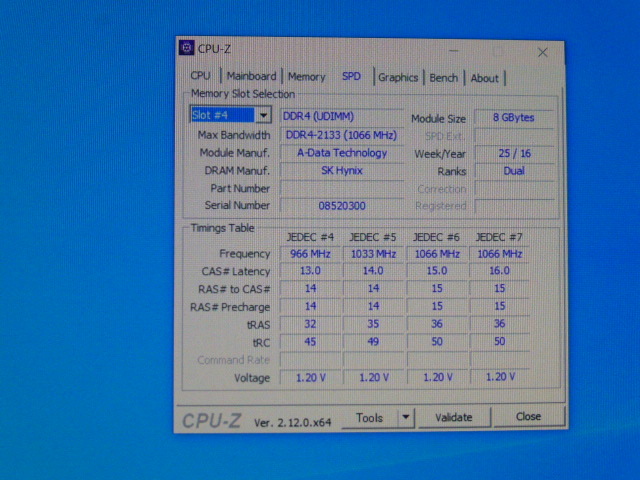The image size is (640, 480).
Task: Click the tRC value 45
Action: (310, 342)
